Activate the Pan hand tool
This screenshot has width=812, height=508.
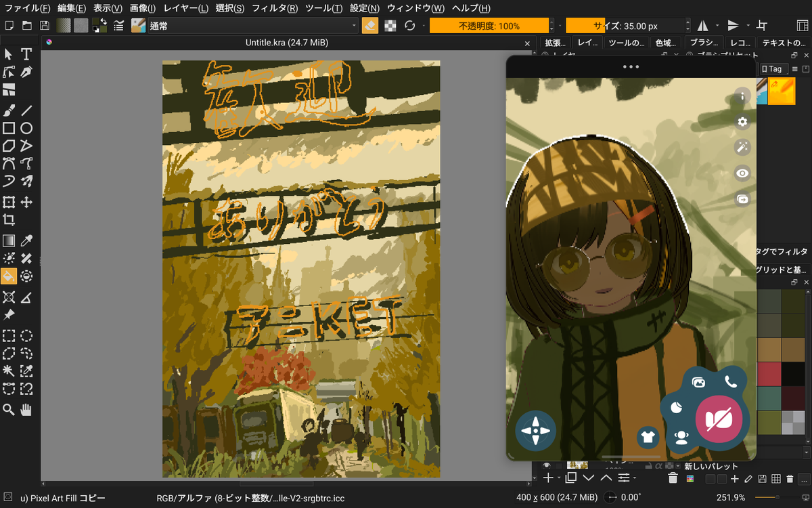pyautogui.click(x=26, y=409)
